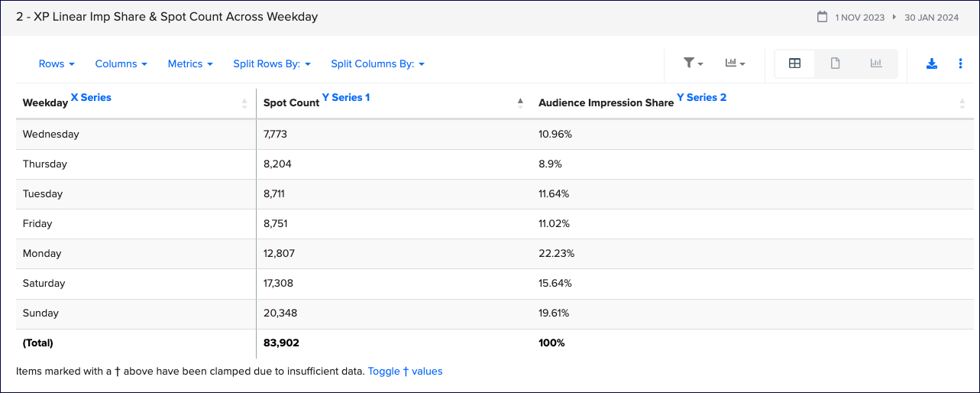The width and height of the screenshot is (980, 393).
Task: Expand the Columns dropdown
Action: [121, 64]
